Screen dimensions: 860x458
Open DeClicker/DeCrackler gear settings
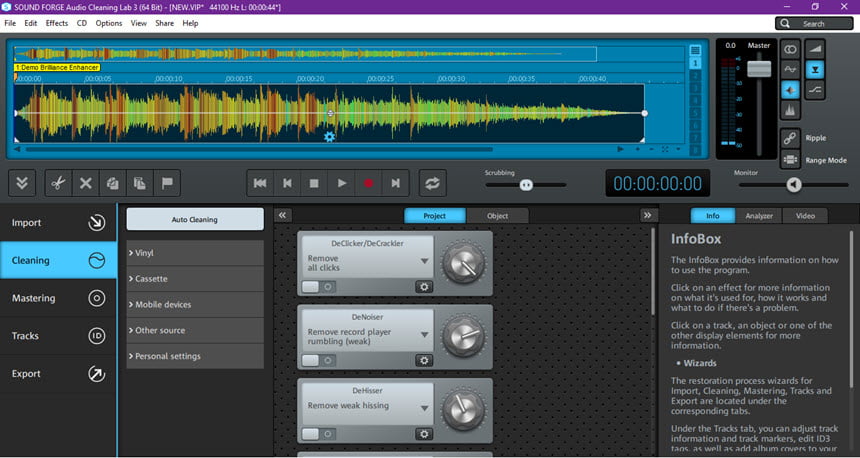click(424, 287)
